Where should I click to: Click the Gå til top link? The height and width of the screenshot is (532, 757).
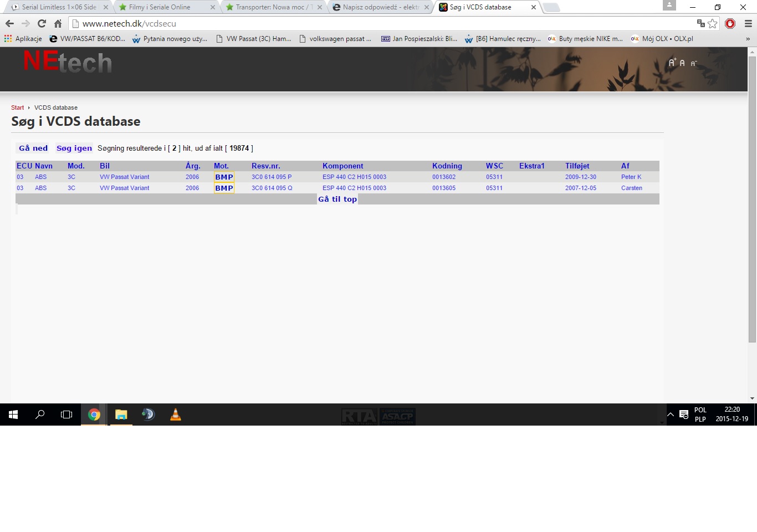(x=337, y=199)
